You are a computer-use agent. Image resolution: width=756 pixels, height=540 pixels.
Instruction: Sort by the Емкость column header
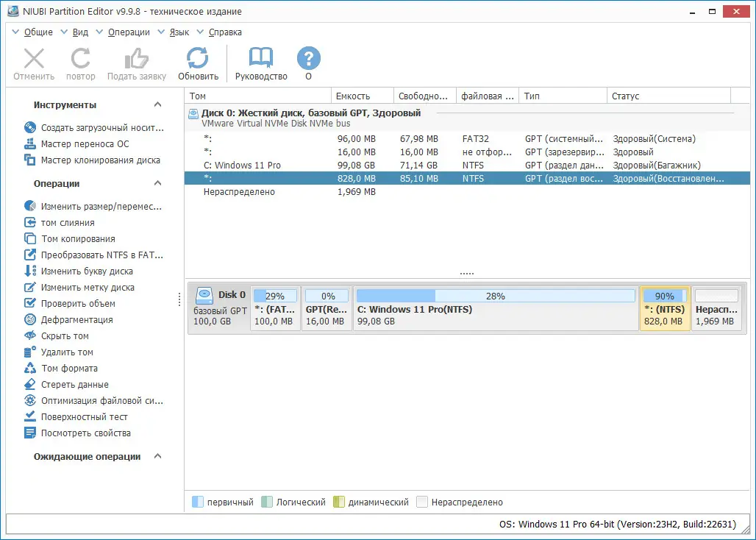point(363,96)
